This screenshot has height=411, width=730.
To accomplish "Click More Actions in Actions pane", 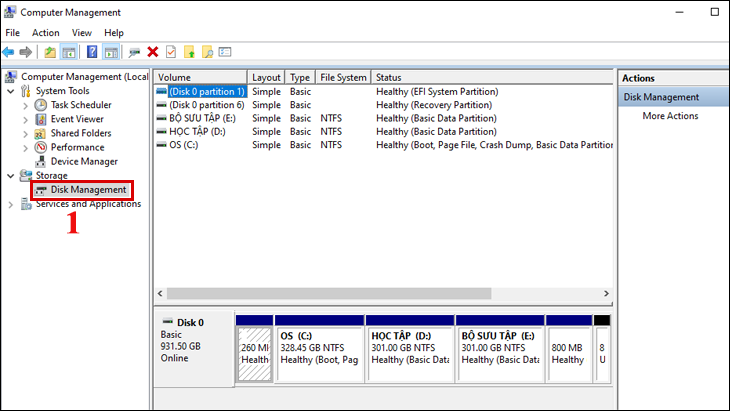I will (670, 116).
